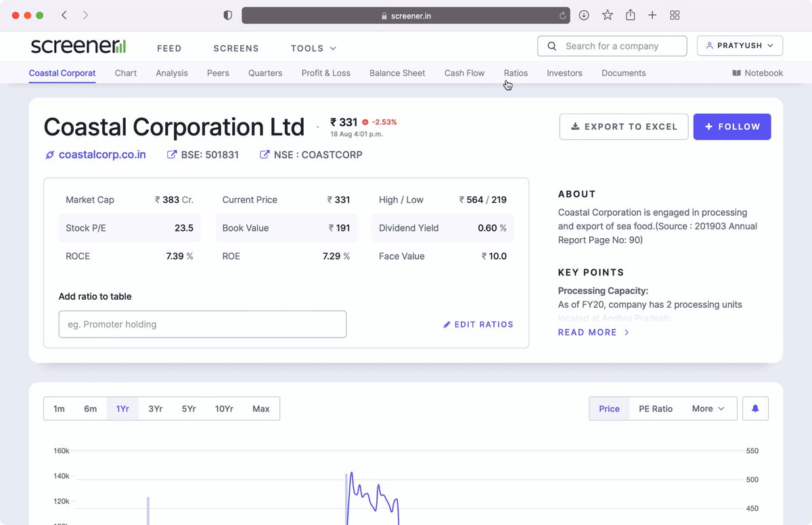The image size is (812, 525).
Task: Open the privacy shield icon
Action: coord(228,15)
